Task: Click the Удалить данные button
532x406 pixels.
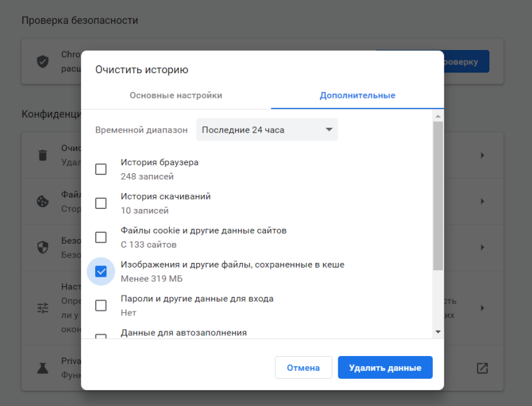Action: 385,367
